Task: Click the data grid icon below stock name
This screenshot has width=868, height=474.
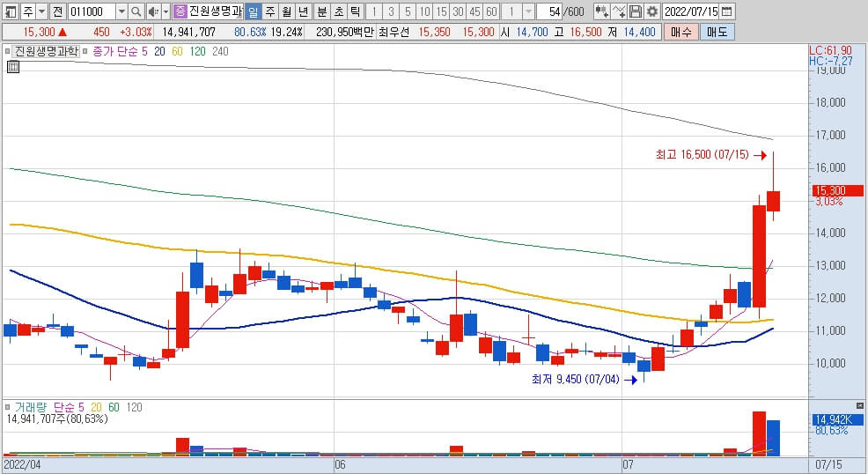Action: pyautogui.click(x=13, y=67)
